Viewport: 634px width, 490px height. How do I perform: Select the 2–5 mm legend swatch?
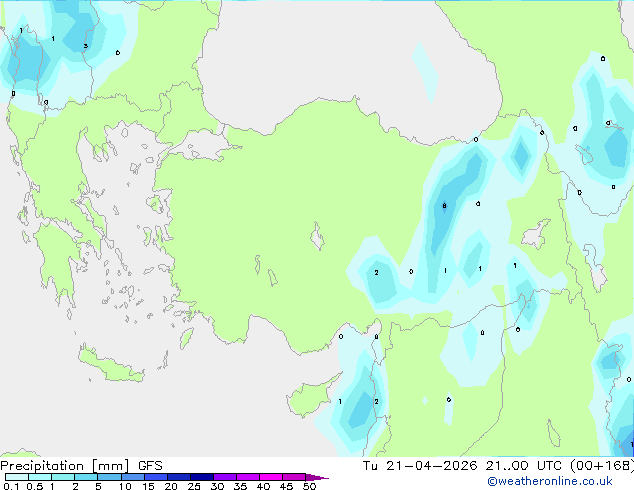(x=86, y=477)
